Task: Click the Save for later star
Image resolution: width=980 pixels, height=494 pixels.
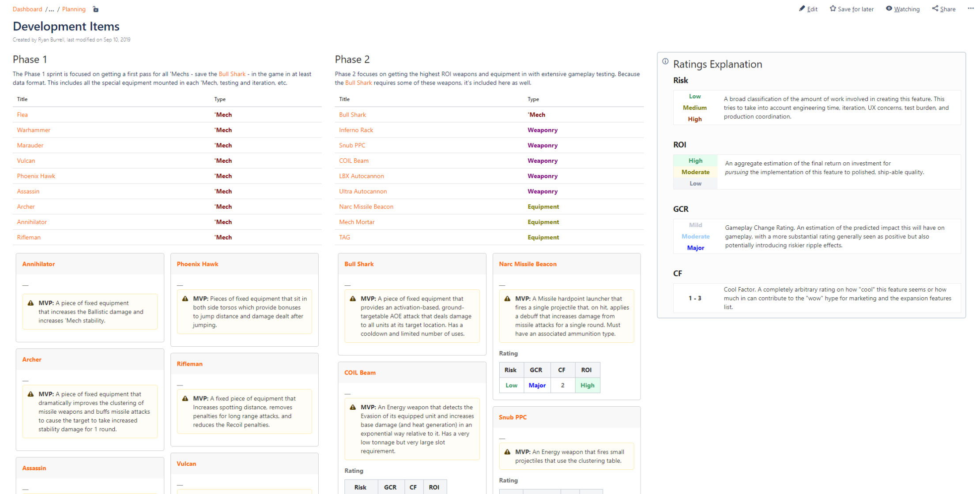Action: point(833,9)
